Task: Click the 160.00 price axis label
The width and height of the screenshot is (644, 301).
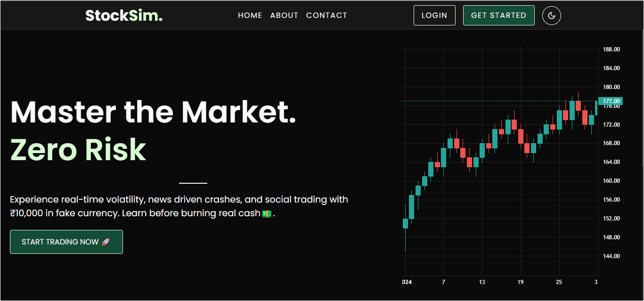Action: click(x=611, y=181)
